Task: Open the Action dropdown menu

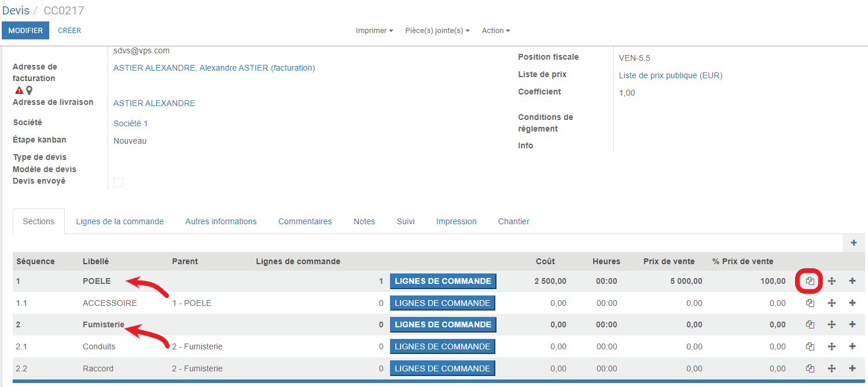Action: pos(496,31)
